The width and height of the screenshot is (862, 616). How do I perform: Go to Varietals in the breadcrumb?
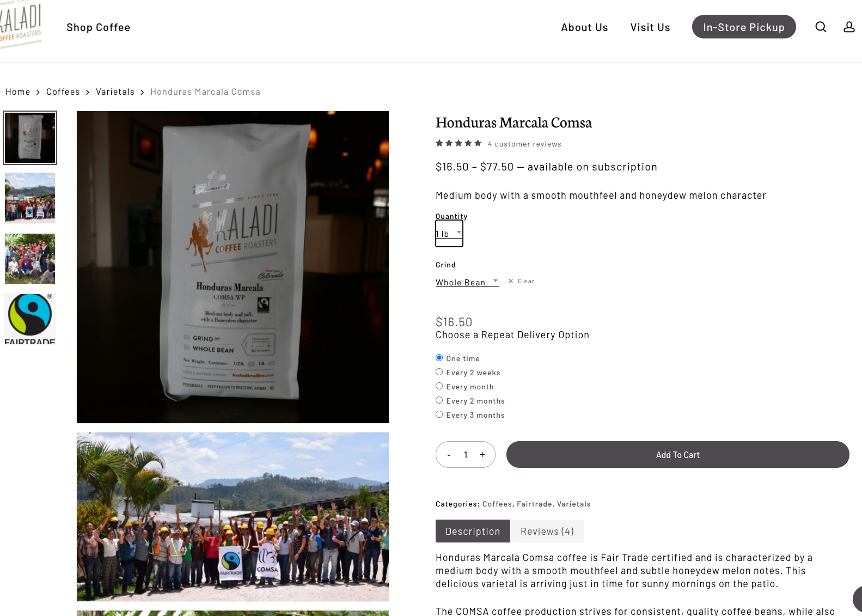[x=115, y=92]
